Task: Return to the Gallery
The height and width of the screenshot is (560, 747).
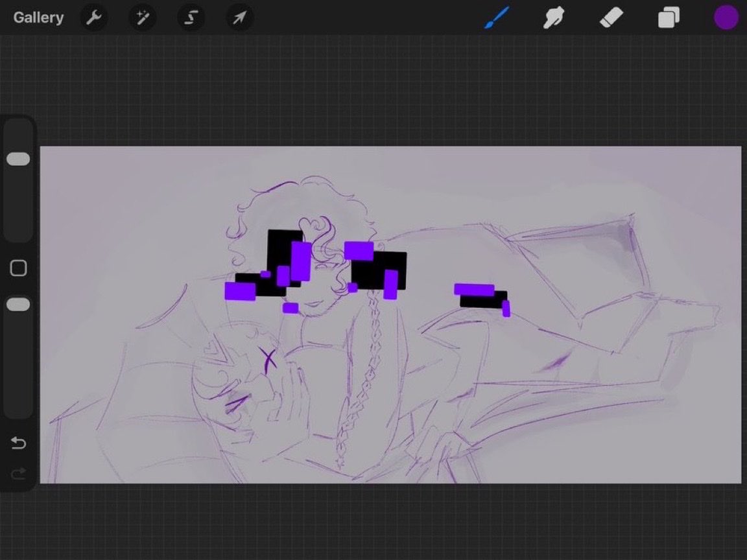Action: pos(38,17)
